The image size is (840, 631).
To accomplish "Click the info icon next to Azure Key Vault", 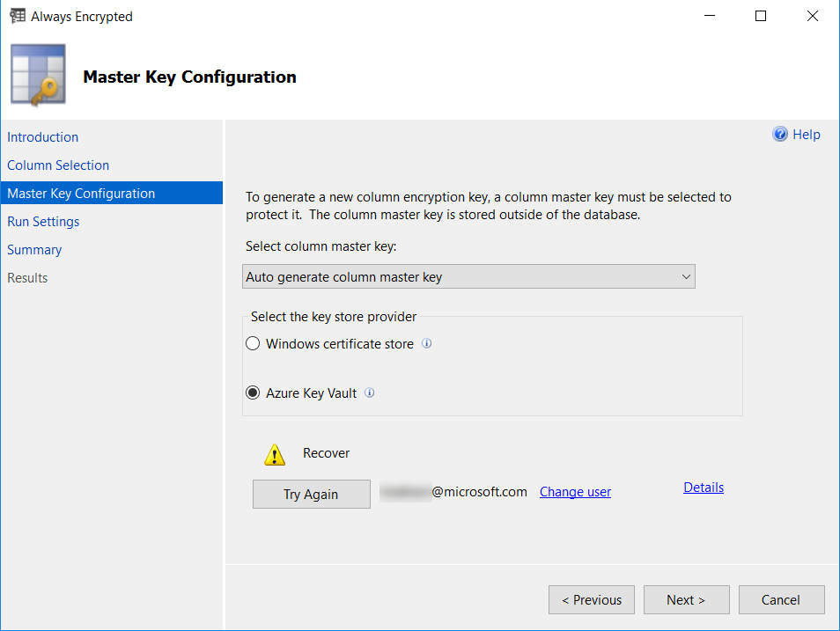I will click(x=370, y=393).
